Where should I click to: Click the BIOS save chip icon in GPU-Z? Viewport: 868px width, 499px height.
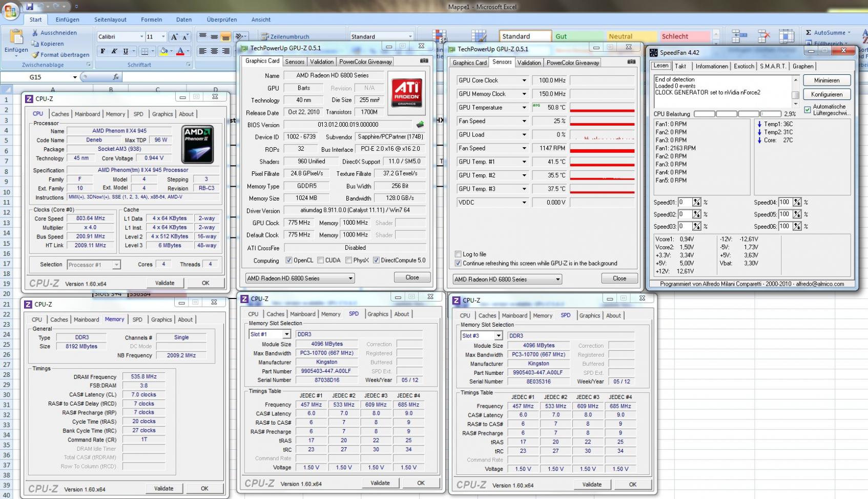(420, 125)
